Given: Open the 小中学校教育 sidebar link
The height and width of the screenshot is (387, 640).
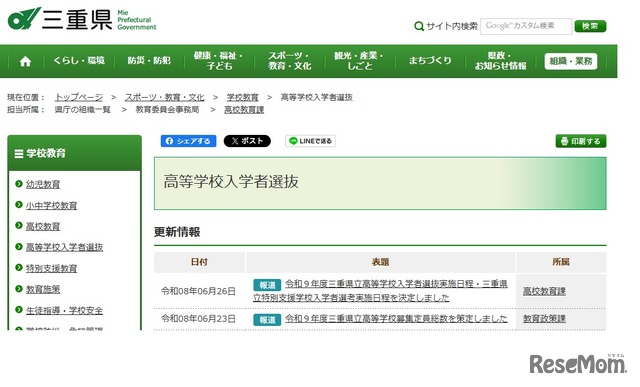Looking at the screenshot, I should (51, 205).
